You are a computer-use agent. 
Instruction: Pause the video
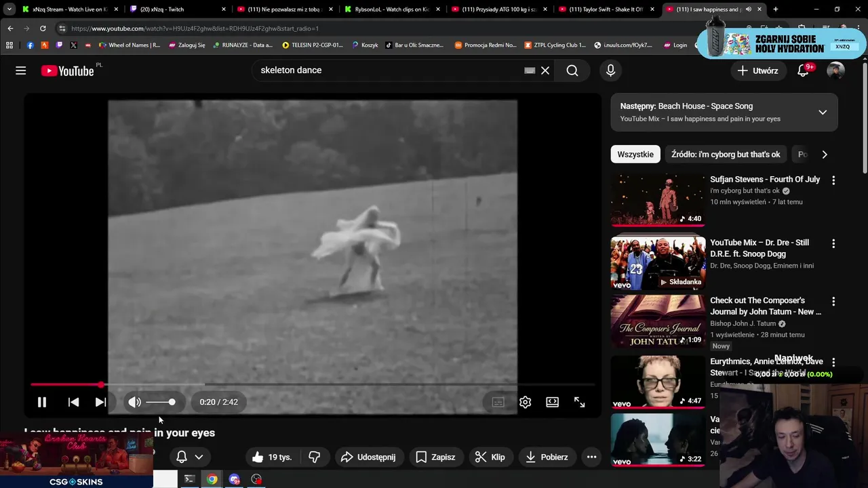[x=41, y=402]
